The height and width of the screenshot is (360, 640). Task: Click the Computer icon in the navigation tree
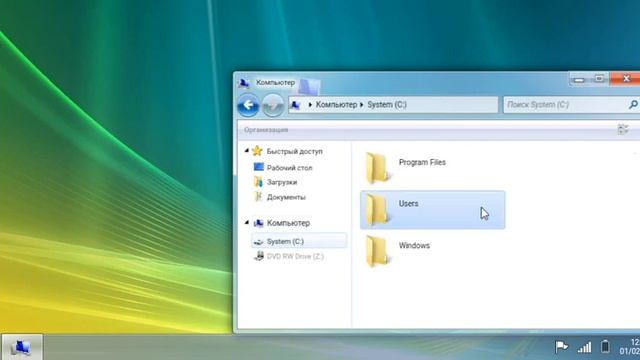258,223
